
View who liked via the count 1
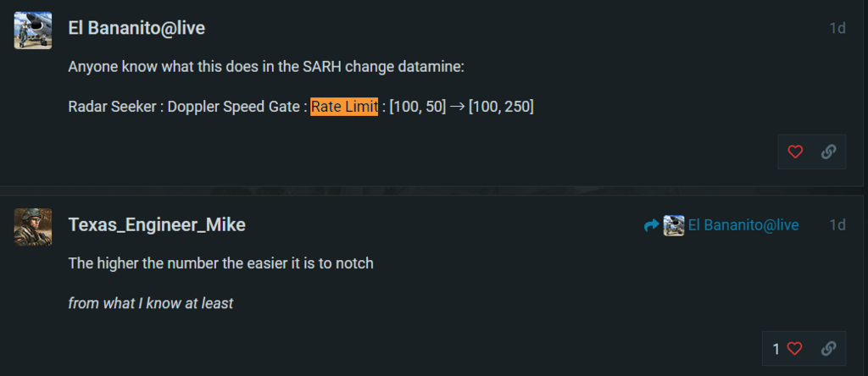coord(776,349)
